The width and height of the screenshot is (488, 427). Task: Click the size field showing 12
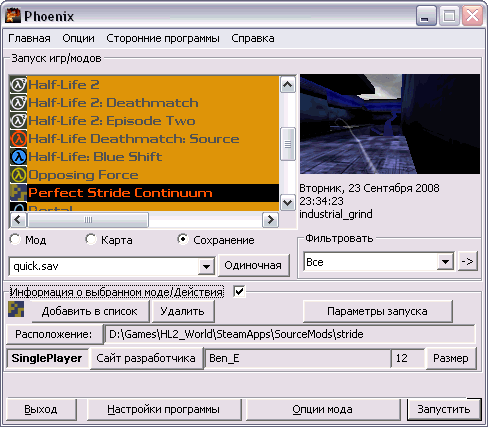(407, 358)
